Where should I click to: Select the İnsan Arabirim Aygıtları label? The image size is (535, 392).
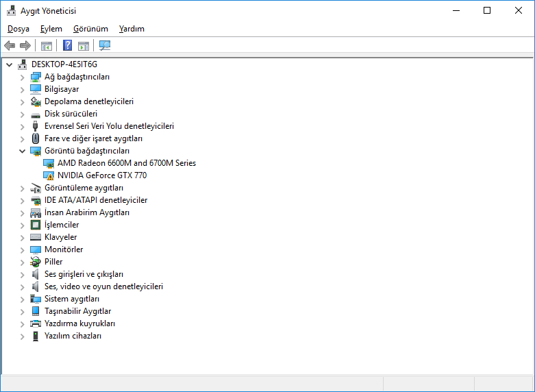point(87,212)
